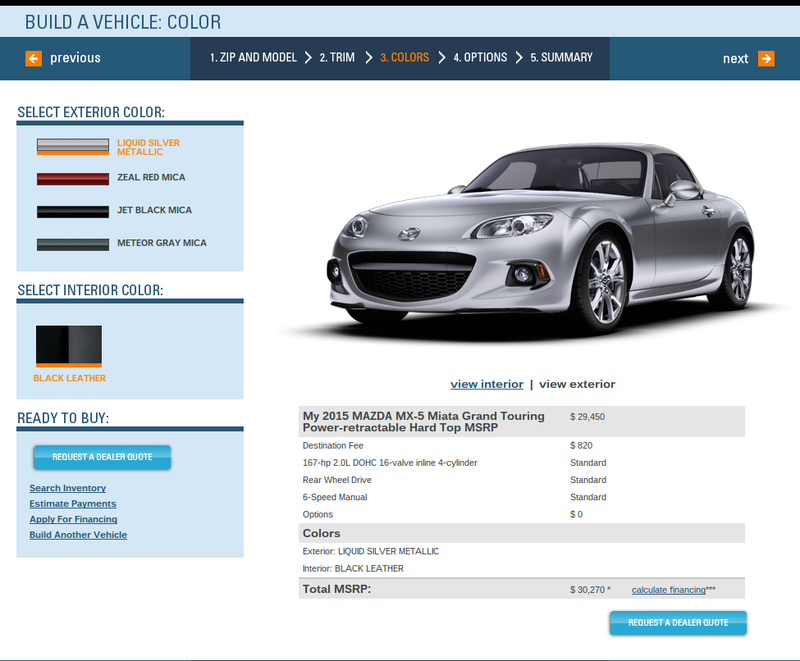Screen dimensions: 800x661
Task: Open the Apply For Financing link
Action: (73, 519)
